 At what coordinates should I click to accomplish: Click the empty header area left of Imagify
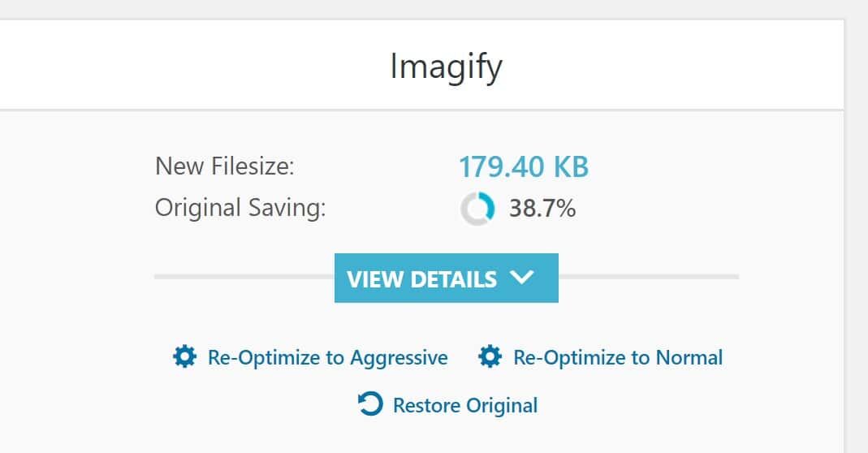pos(162,65)
